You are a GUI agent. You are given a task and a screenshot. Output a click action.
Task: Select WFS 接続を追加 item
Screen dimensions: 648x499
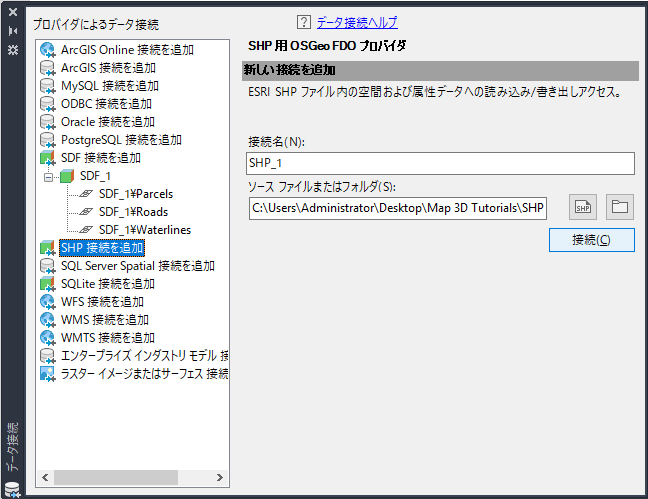[102, 302]
